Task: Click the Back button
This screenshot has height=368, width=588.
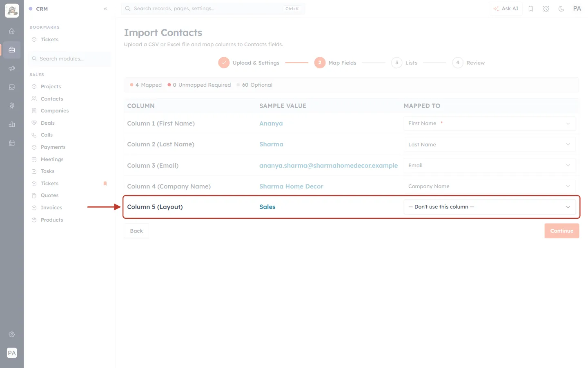Action: 136,231
